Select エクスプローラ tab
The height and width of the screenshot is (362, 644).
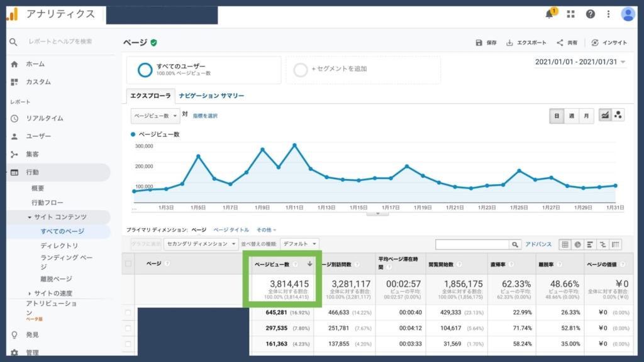pyautogui.click(x=150, y=96)
